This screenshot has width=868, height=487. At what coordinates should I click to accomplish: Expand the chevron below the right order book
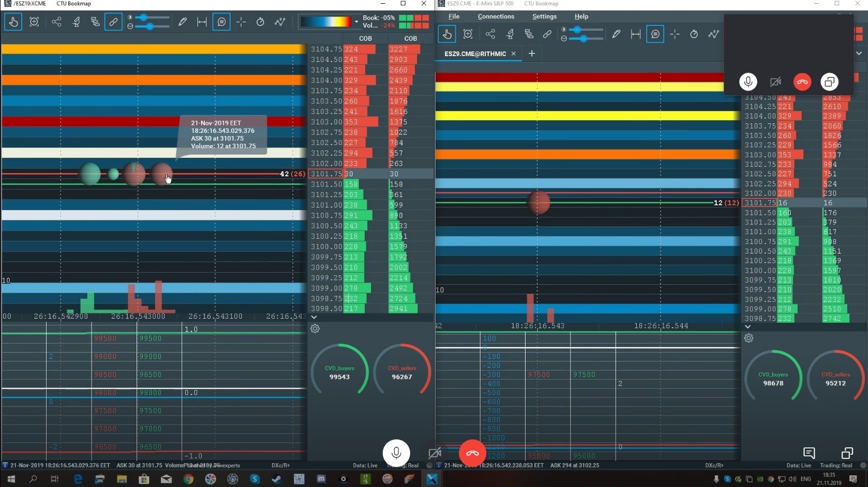(x=748, y=327)
